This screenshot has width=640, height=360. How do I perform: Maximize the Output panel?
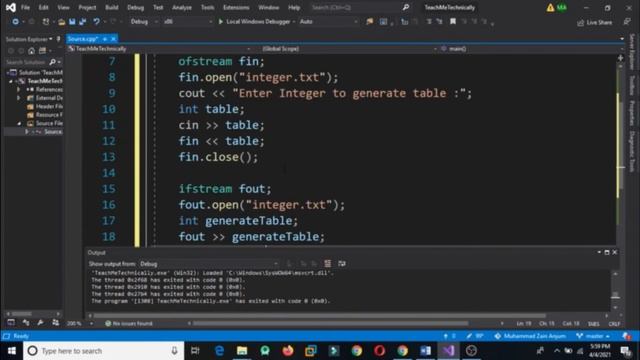pos(607,252)
